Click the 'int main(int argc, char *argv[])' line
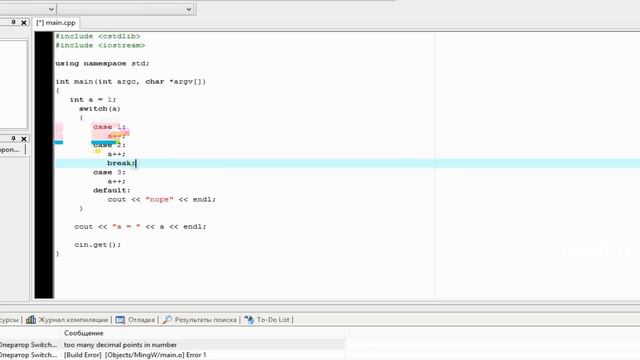640x360 pixels. (131, 82)
